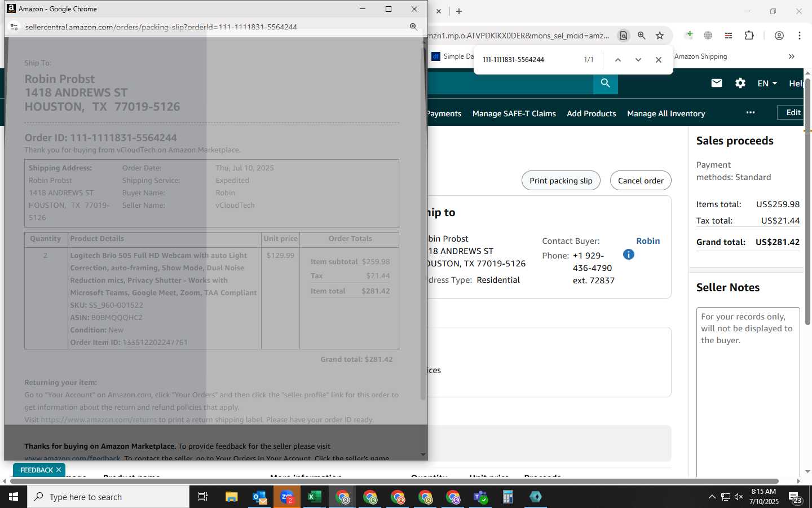Screen dimensions: 812x508
Task: Open the amazon.com/returns link on packing slip
Action: point(99,419)
